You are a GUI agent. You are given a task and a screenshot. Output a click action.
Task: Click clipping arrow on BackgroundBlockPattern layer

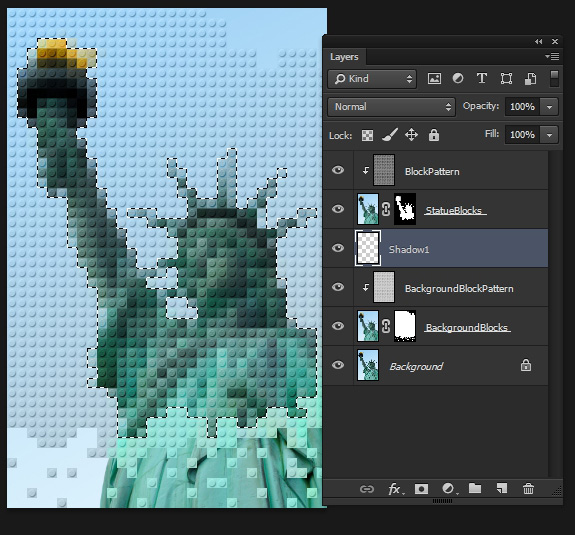tap(366, 287)
